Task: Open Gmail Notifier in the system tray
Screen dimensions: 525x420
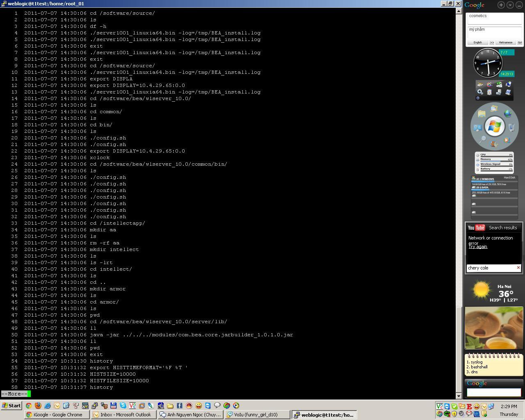Action: click(x=469, y=413)
